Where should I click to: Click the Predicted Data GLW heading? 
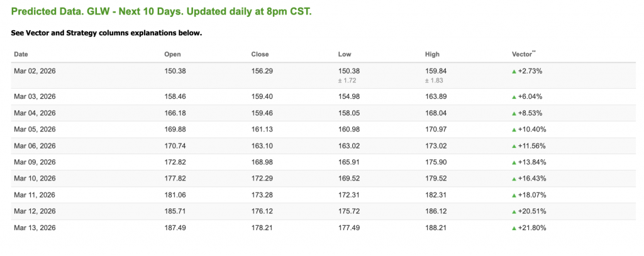click(161, 12)
